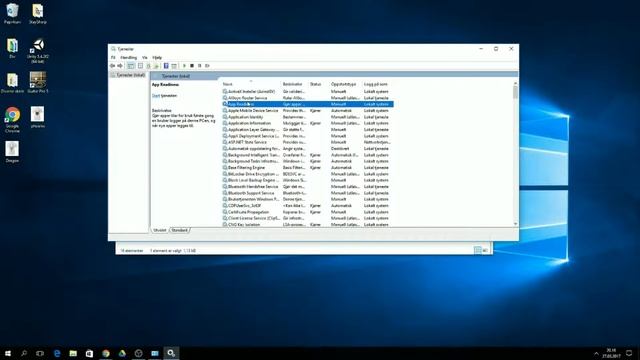The width and height of the screenshot is (640, 360).
Task: Select the Block Level Backup Engine service
Action: (x=308, y=180)
